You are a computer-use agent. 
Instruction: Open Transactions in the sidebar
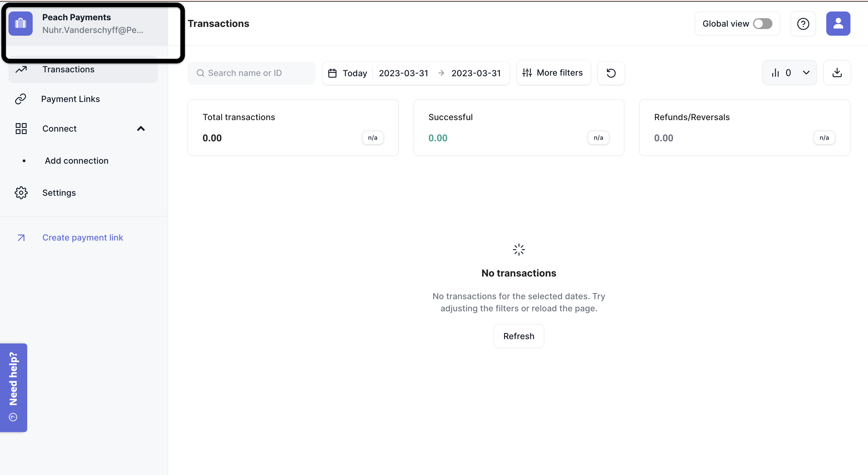coord(68,70)
